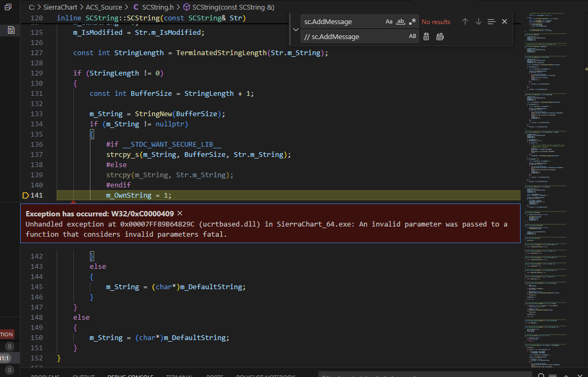Close the find widget
The width and height of the screenshot is (588, 377).
tap(505, 22)
